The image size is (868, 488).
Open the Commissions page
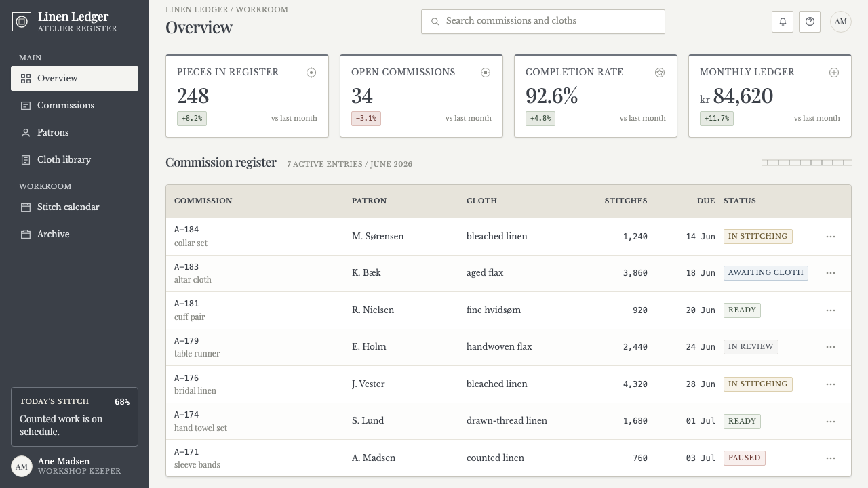coord(75,106)
